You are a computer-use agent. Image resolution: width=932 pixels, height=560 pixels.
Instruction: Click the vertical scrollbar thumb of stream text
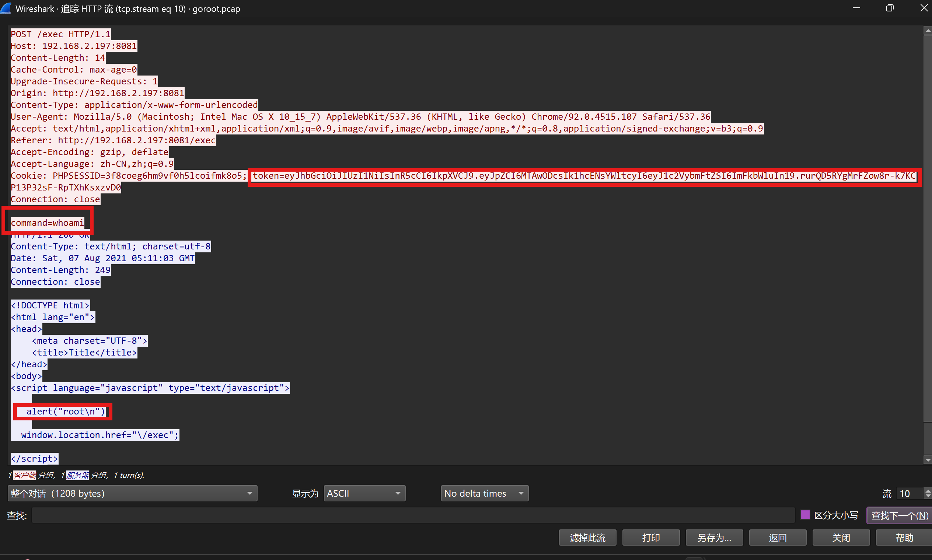click(x=928, y=228)
